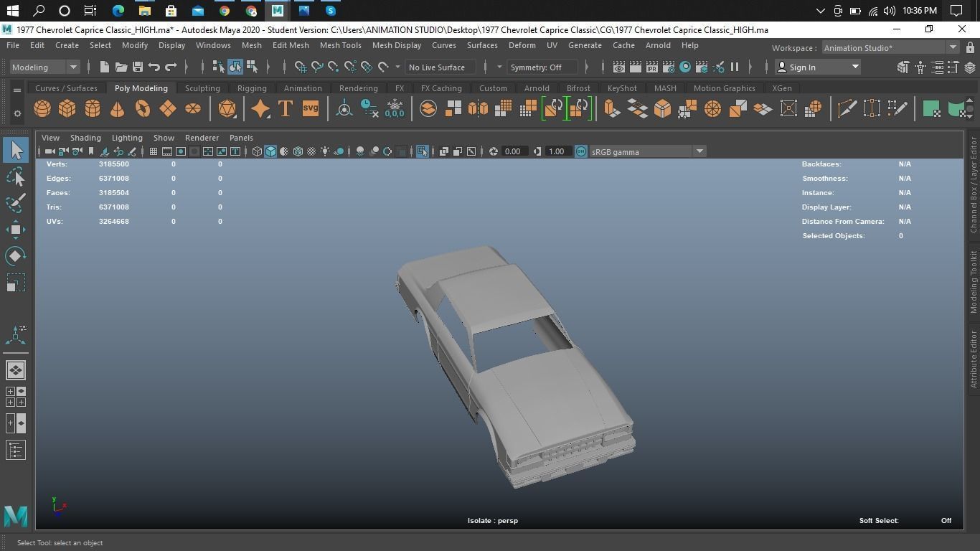This screenshot has width=980, height=551.
Task: Open the Workspace Animation Studio dropdown
Action: (x=889, y=48)
